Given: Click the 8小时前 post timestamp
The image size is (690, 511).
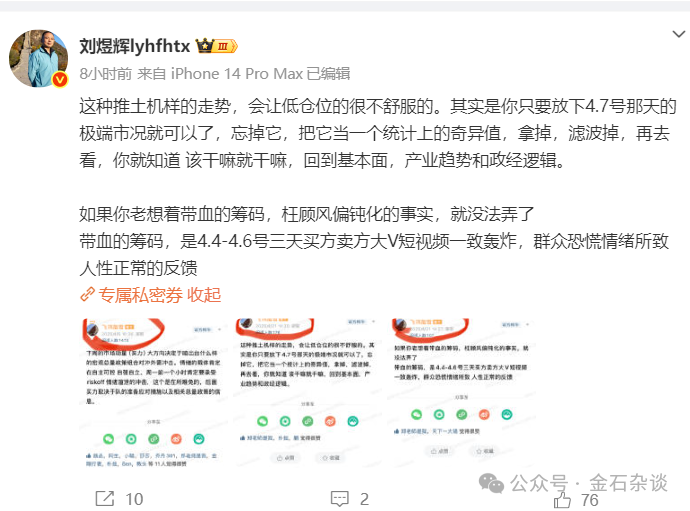Looking at the screenshot, I should click(x=106, y=74).
